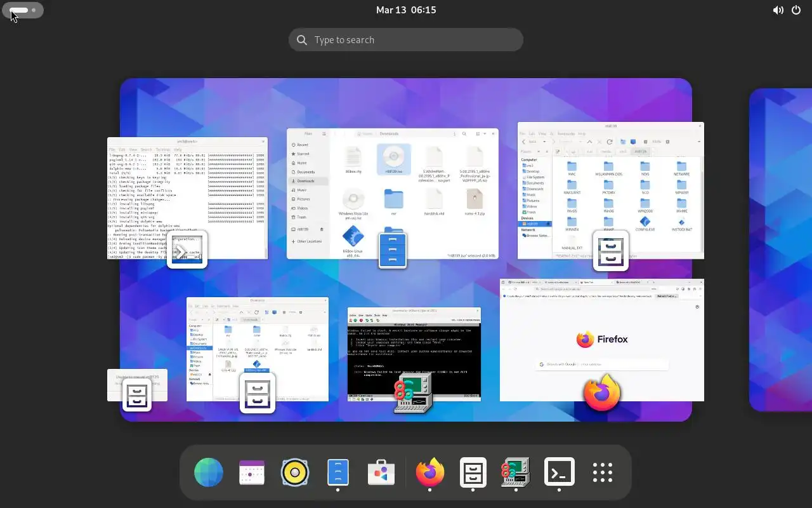Open the Mar 13 06:15 clock menu
Image resolution: width=812 pixels, height=508 pixels.
[x=406, y=10]
